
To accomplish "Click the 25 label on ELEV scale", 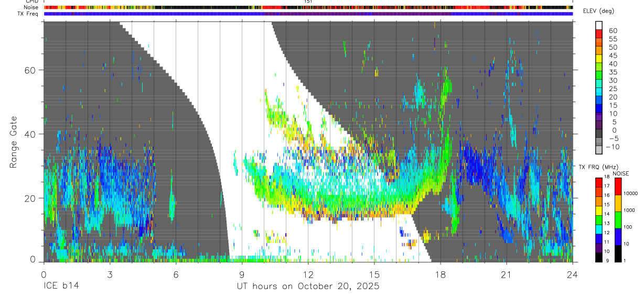I will click(613, 89).
